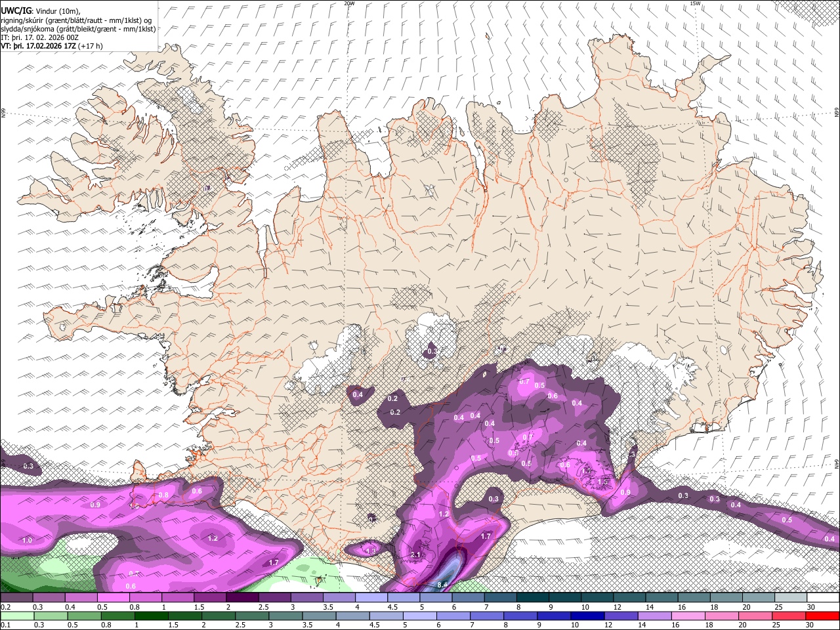The image size is (840, 630).
Task: Click the '(+17 h)' forecast offset text
Action: click(90, 47)
